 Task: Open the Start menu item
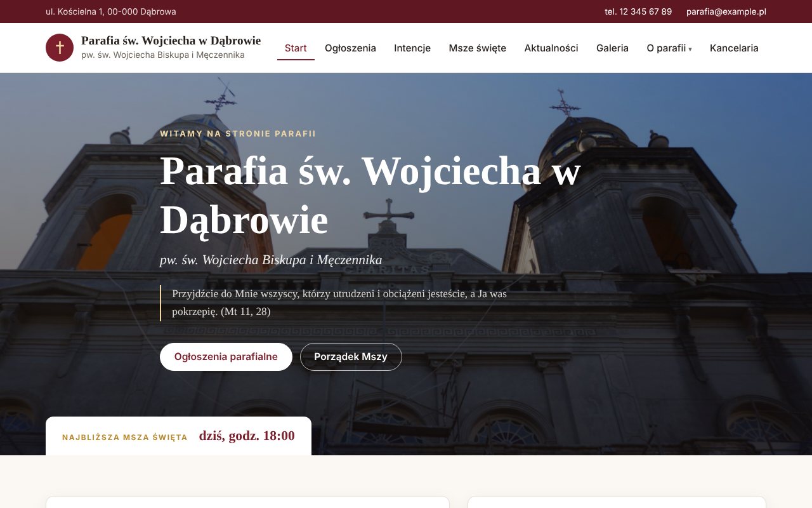(296, 48)
